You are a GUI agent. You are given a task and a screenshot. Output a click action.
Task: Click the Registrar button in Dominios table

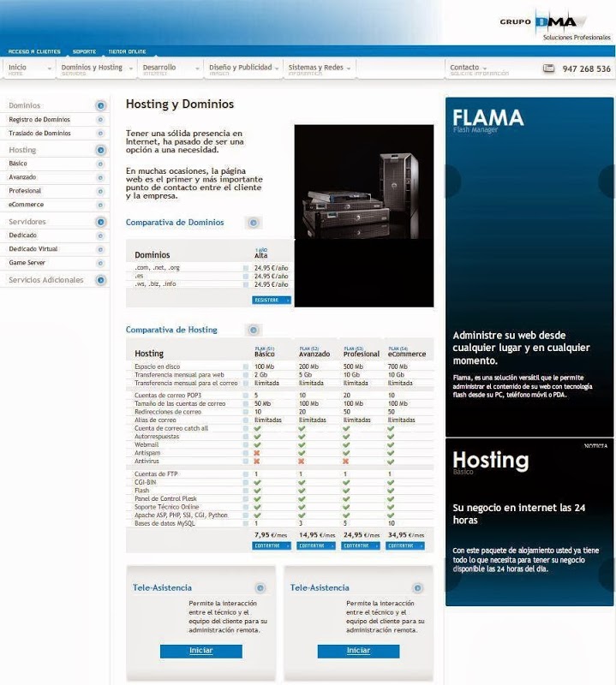click(272, 301)
